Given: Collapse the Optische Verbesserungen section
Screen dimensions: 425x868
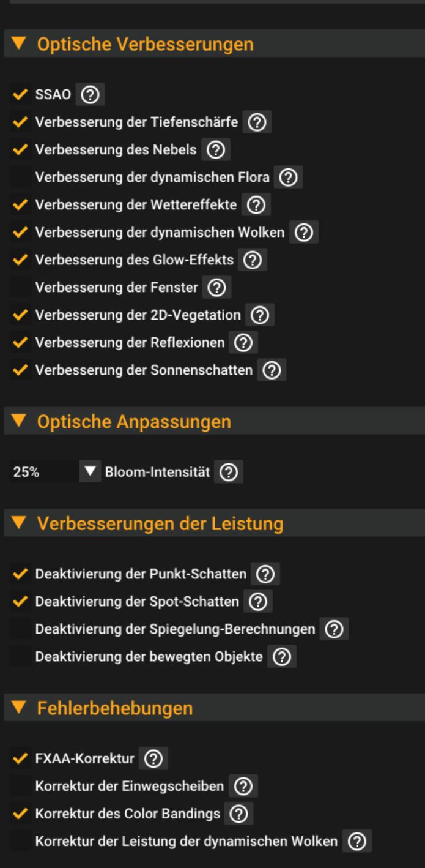Looking at the screenshot, I should point(20,44).
